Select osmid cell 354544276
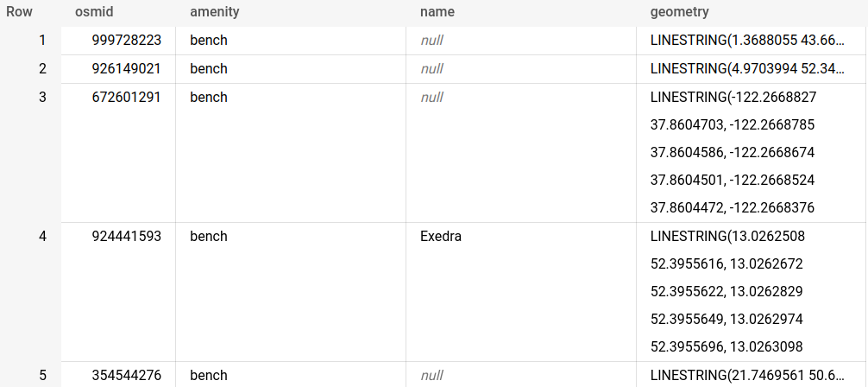868x387 pixels. pos(126,376)
